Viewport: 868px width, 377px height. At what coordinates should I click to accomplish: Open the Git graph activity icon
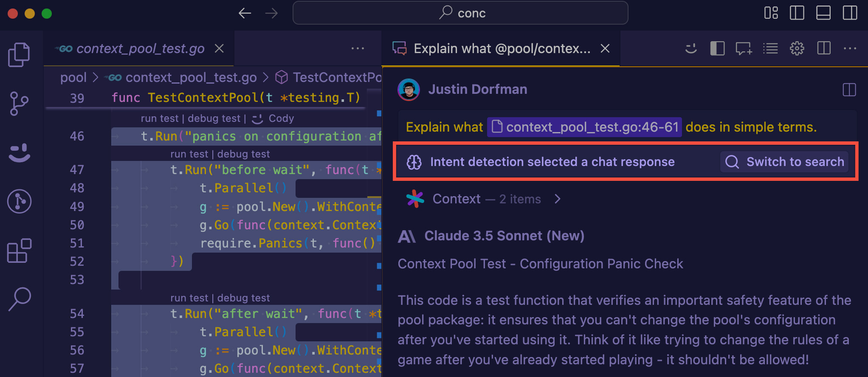19,201
